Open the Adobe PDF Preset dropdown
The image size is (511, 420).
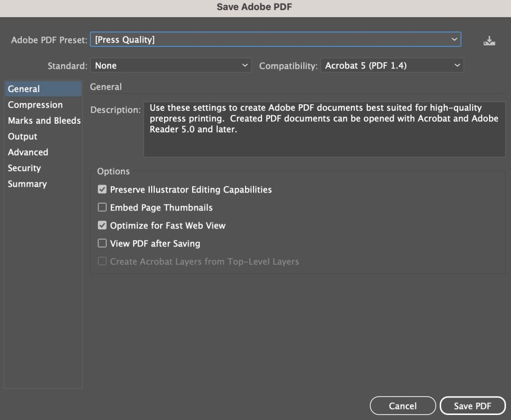click(x=275, y=40)
